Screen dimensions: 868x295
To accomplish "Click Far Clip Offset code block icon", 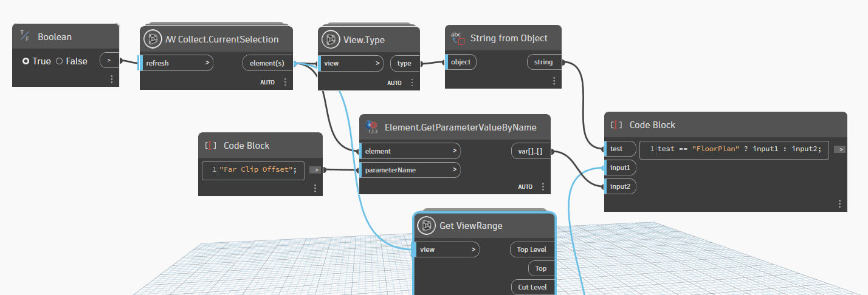I will (211, 145).
